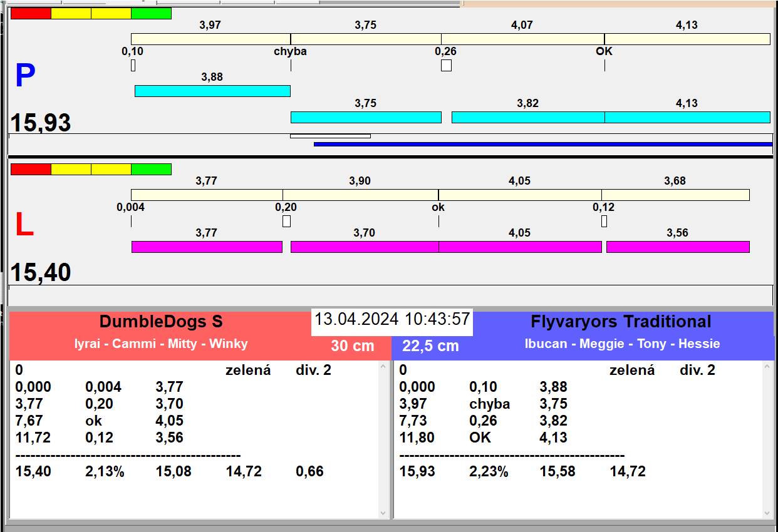
Task: Select the magenta bar labeled 3,56
Action: pos(678,247)
